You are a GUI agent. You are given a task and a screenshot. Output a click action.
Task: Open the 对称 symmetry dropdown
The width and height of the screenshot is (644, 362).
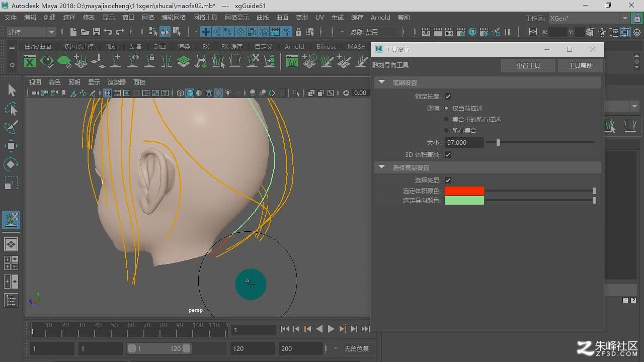374,32
